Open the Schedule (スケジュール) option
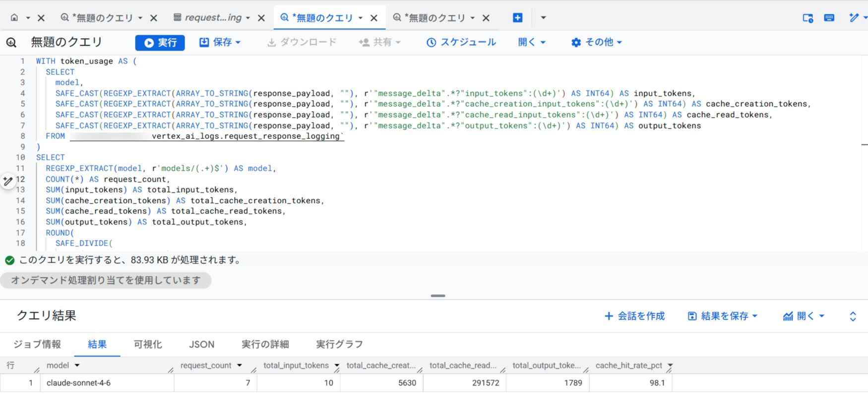 click(x=461, y=42)
